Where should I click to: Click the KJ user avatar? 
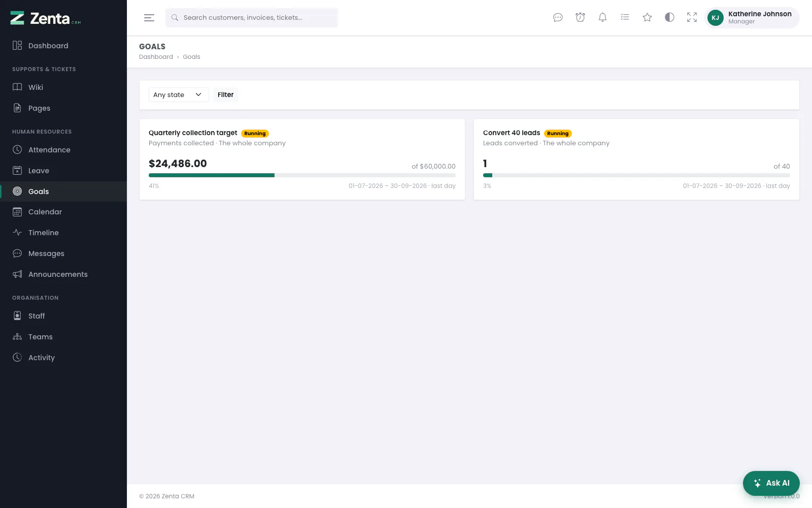(x=715, y=18)
